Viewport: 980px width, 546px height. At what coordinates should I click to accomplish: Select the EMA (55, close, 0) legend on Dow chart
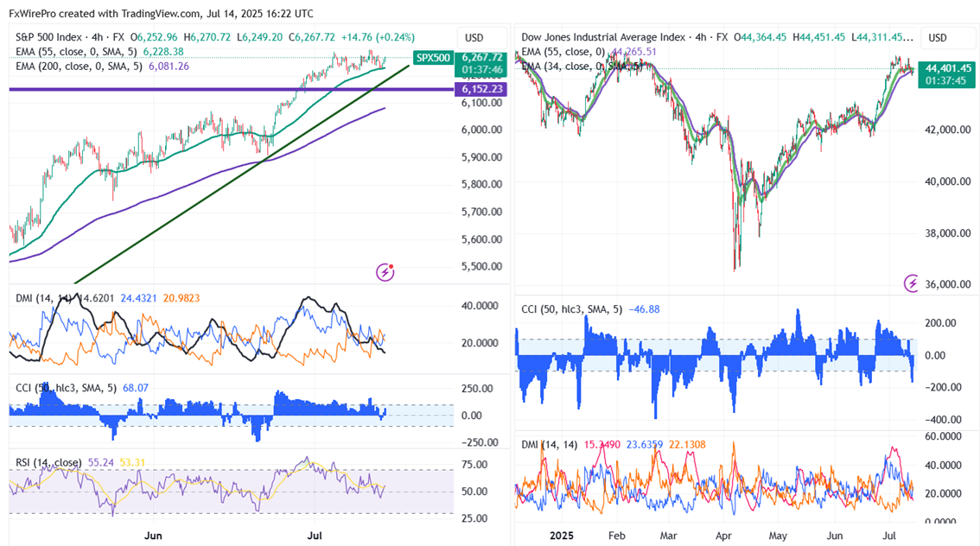563,52
